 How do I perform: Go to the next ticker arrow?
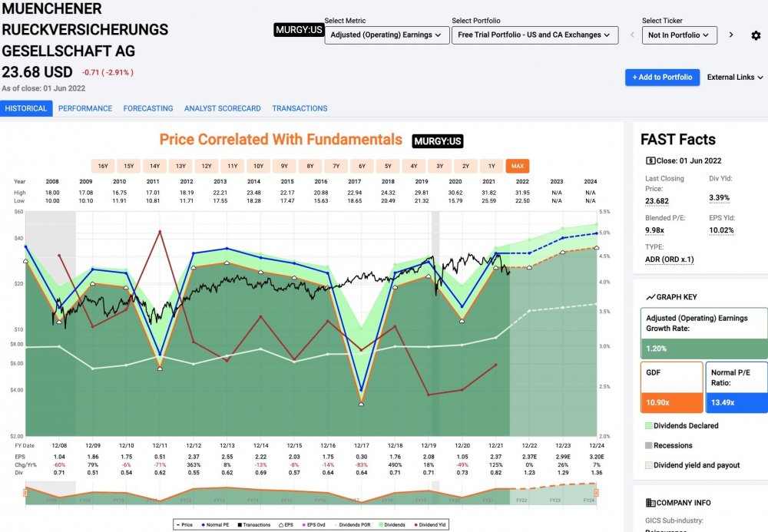(731, 35)
